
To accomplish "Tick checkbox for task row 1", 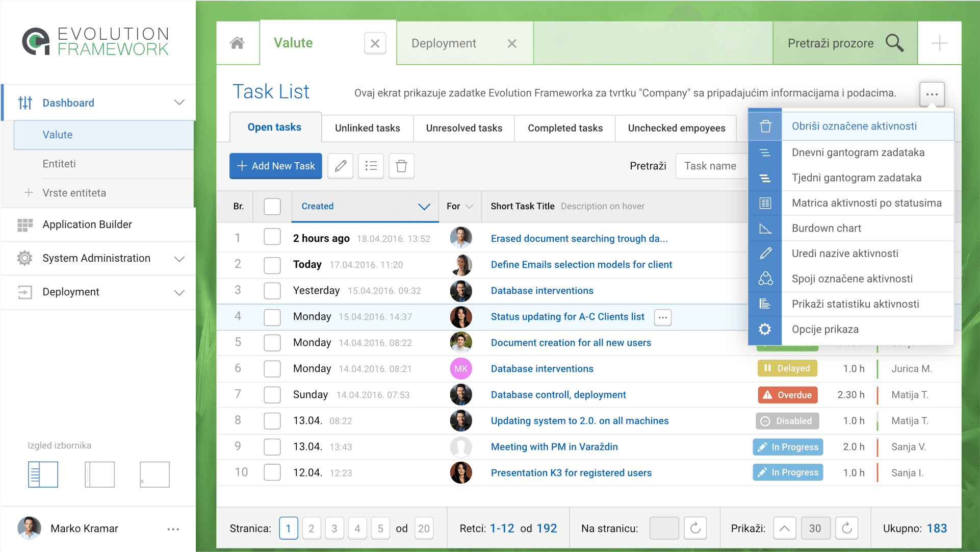I will pyautogui.click(x=272, y=238).
